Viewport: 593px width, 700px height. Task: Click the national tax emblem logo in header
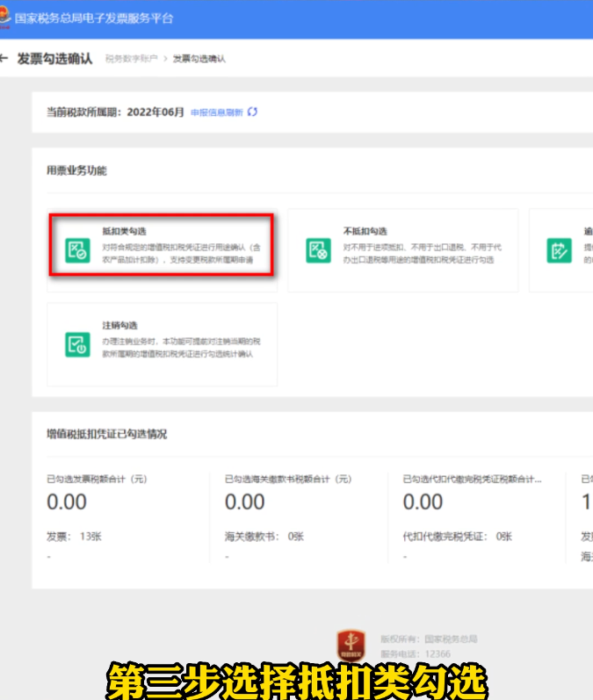coord(4,18)
